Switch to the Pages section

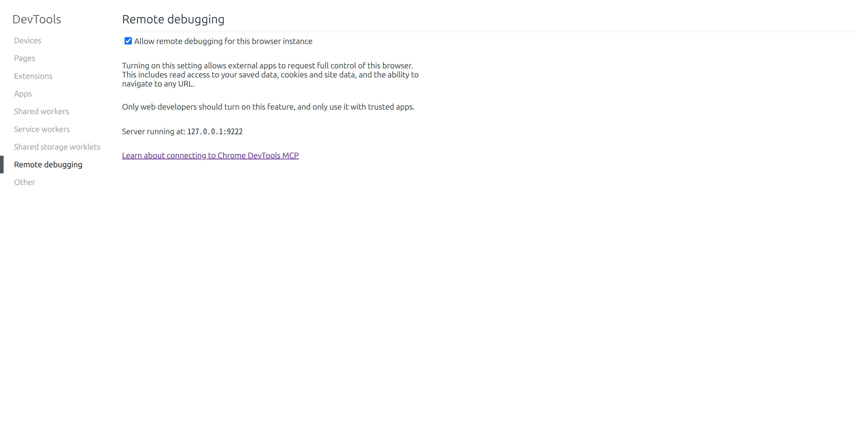(x=25, y=58)
